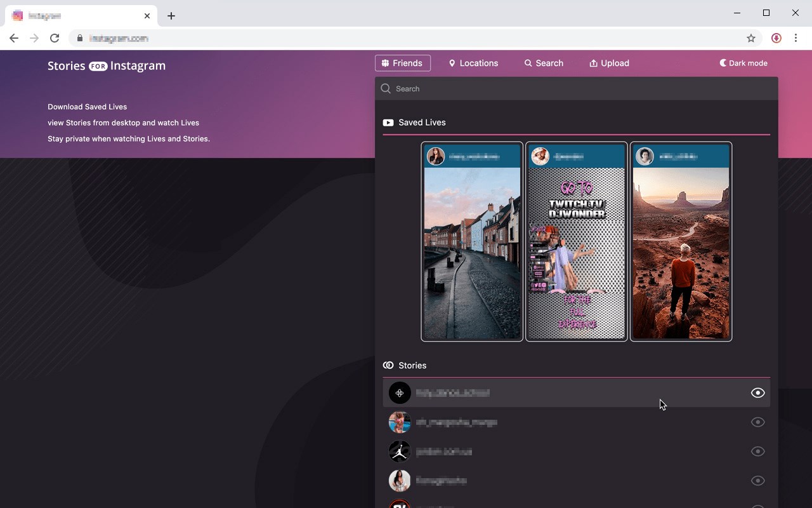Toggle eye icon on first highlighted story row
The width and height of the screenshot is (812, 508).
(x=757, y=393)
